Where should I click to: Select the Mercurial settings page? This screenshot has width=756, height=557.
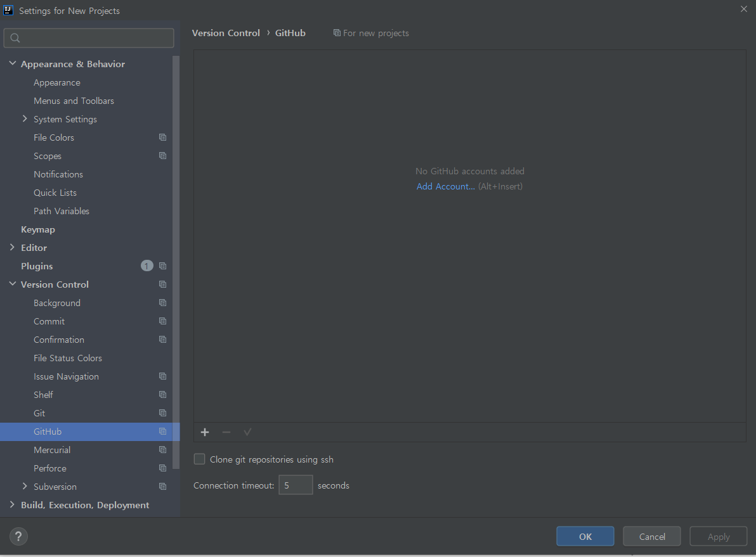click(x=52, y=450)
